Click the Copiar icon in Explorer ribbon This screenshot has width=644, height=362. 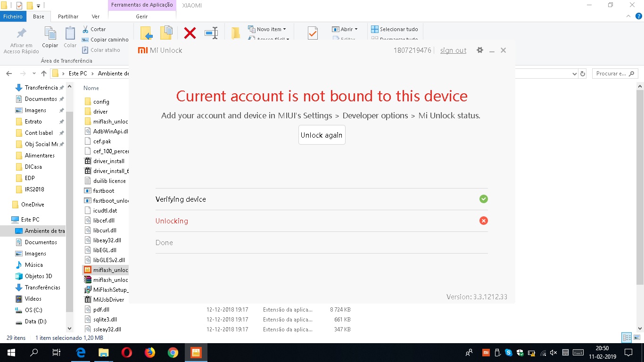50,34
